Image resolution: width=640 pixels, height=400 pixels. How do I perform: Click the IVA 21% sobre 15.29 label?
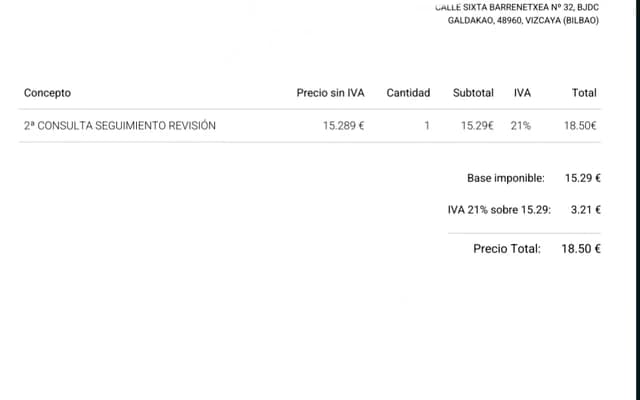499,210
